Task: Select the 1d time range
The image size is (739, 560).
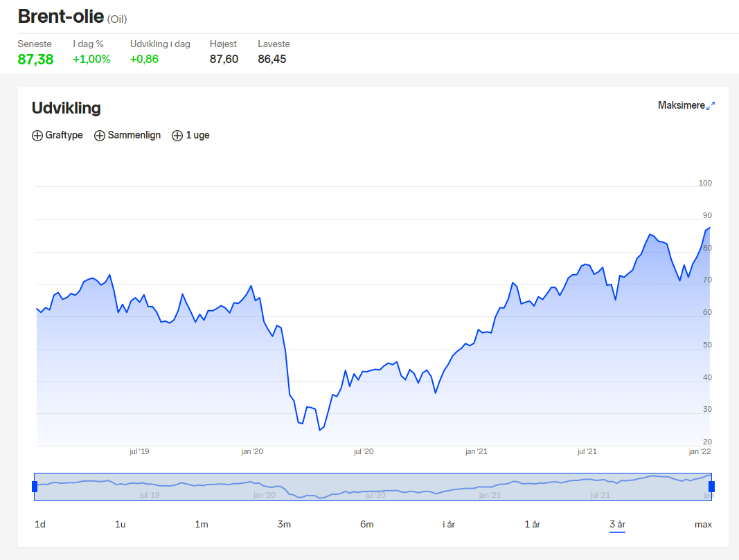Action: pos(40,524)
